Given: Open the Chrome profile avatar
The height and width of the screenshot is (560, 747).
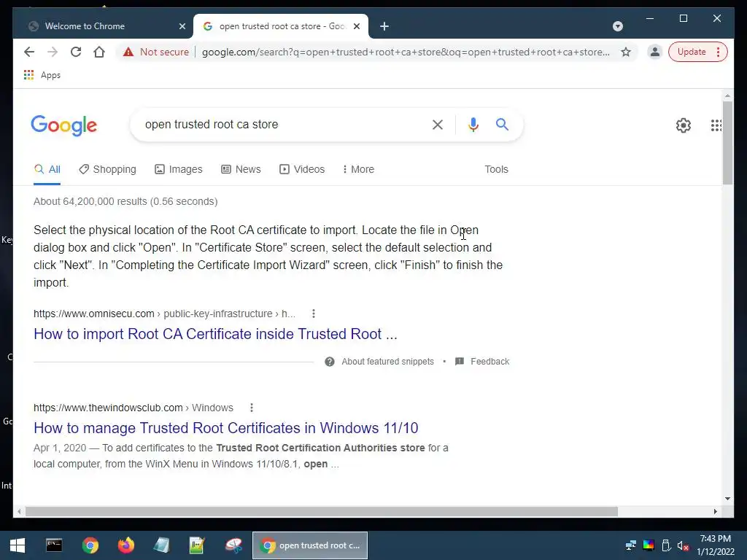Looking at the screenshot, I should tap(655, 52).
